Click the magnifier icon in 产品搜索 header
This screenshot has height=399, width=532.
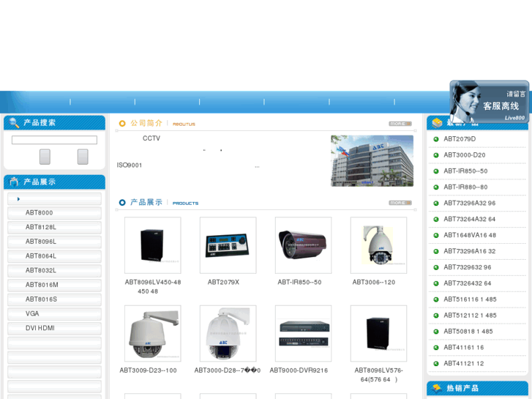14,122
